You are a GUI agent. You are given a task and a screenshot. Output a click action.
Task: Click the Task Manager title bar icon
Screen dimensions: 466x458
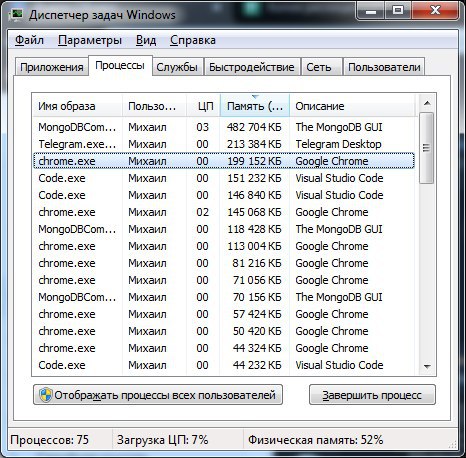point(15,14)
